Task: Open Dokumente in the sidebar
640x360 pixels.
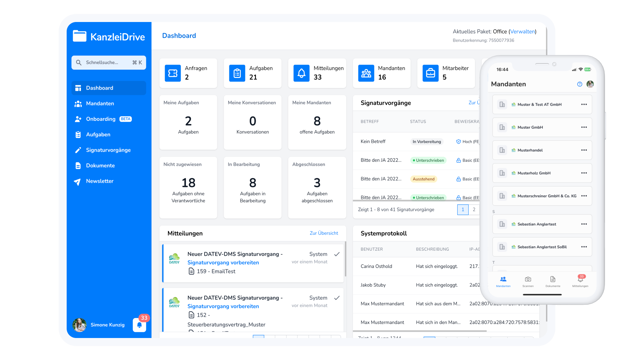Action: [x=109, y=165]
